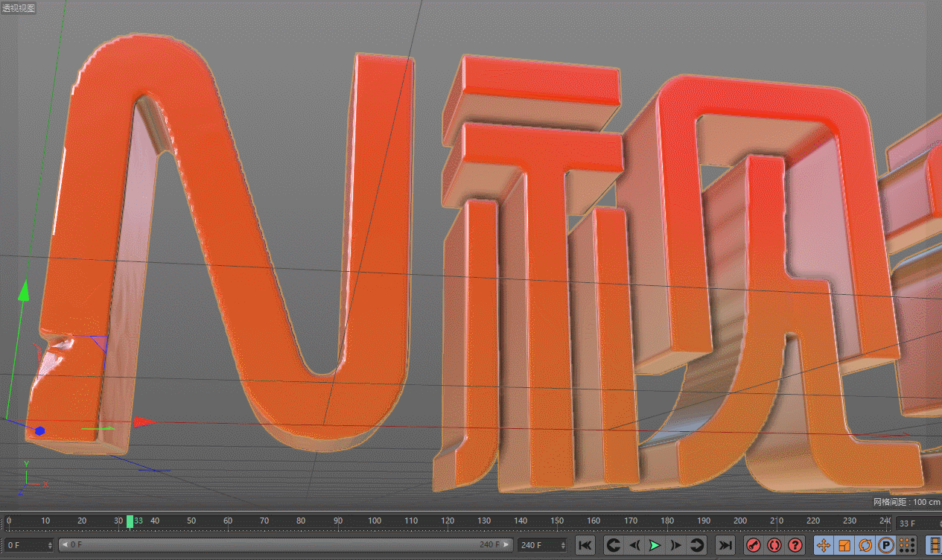Click the green Y-axis arrow of the gizmo
Image resolution: width=942 pixels, height=560 pixels.
[24, 291]
